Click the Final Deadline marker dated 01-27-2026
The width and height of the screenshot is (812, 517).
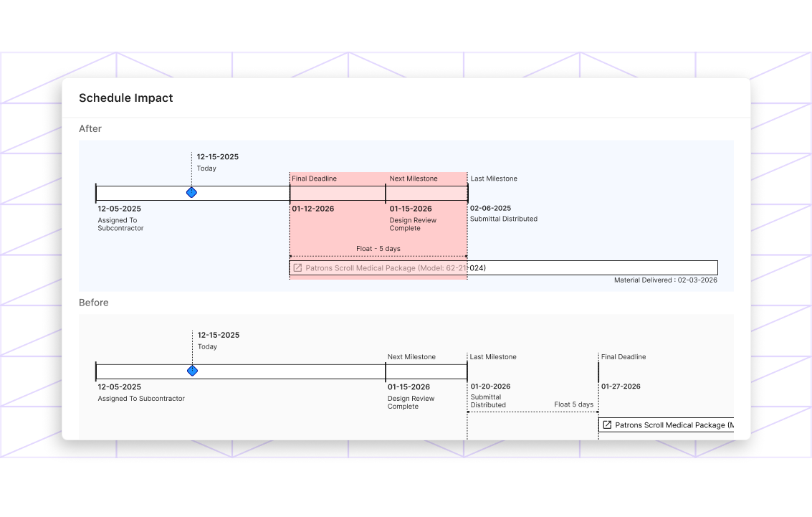click(598, 371)
